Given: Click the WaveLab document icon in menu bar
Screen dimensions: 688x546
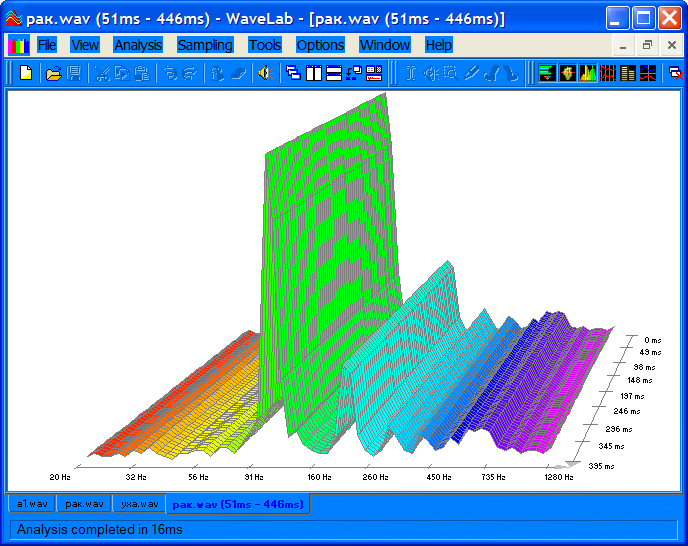Looking at the screenshot, I should coord(18,45).
